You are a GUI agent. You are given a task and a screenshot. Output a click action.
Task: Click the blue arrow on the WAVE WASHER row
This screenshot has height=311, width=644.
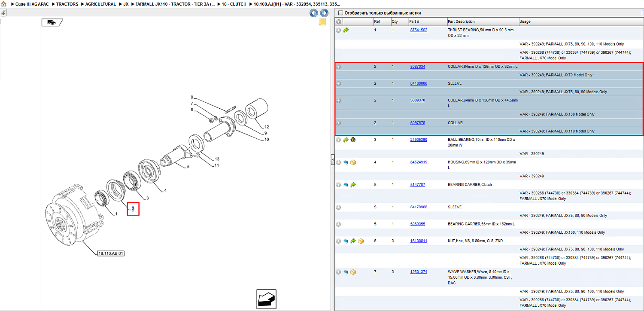[x=346, y=272]
